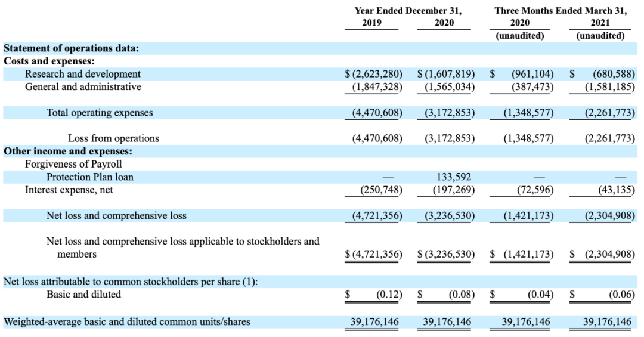
Task: Click the 2021 per-share loss value (0.06)
Action: point(621,294)
